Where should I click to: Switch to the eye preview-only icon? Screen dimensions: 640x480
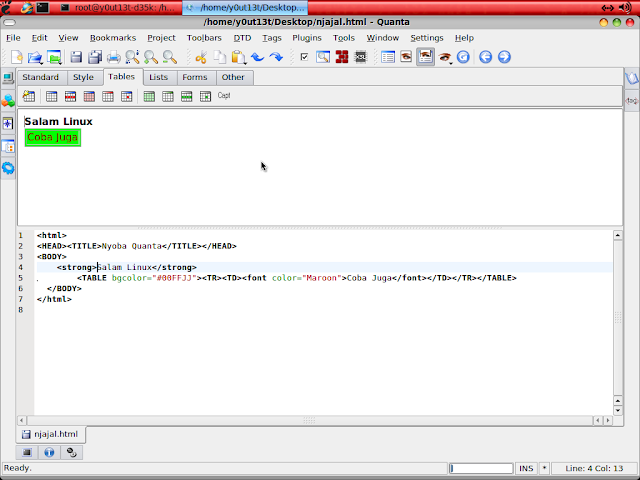pyautogui.click(x=406, y=57)
